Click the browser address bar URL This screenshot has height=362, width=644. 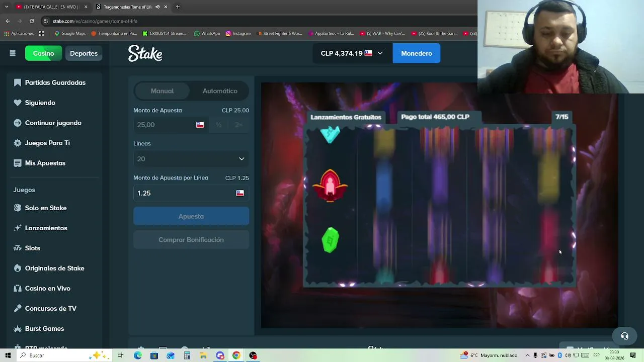click(x=95, y=21)
